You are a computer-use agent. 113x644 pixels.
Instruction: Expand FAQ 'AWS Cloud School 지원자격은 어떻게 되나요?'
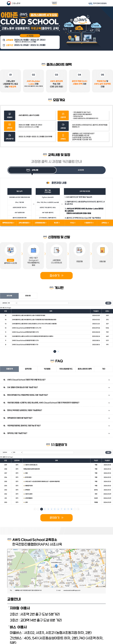(x=56, y=380)
